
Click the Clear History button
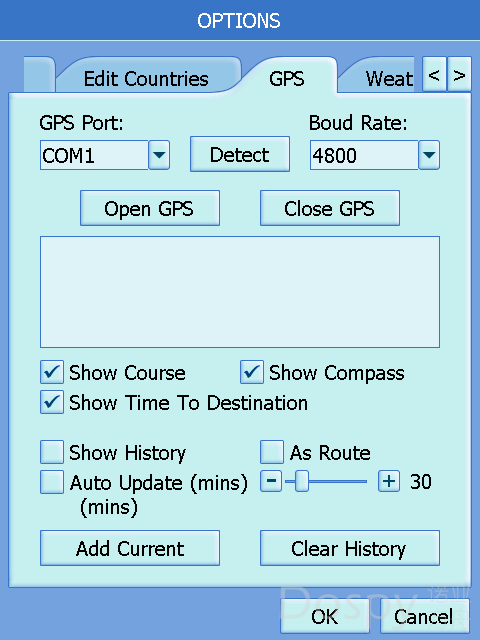(350, 548)
